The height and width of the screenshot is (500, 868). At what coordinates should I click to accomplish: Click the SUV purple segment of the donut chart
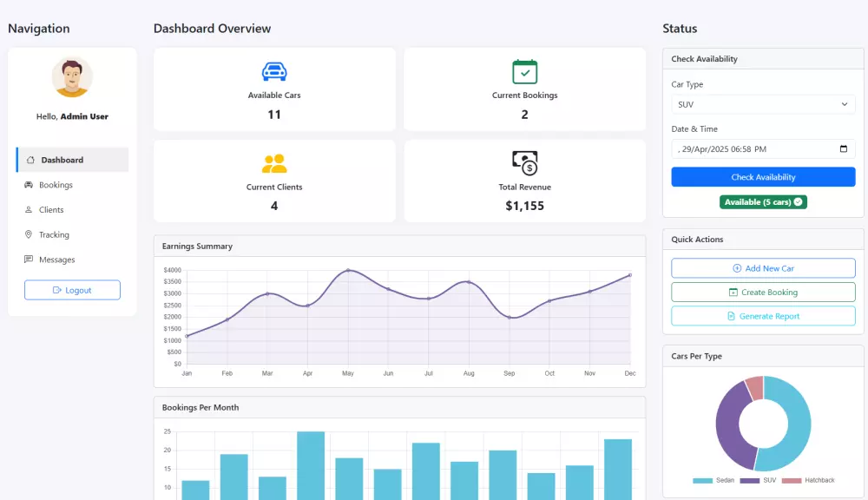730,427
